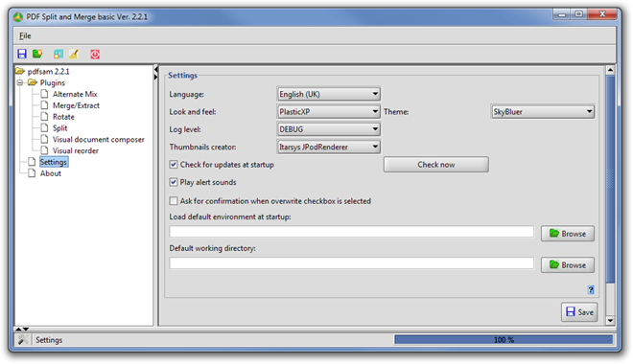Click the Save log toolbar icon
Image resolution: width=633 pixels, height=364 pixels.
click(59, 54)
